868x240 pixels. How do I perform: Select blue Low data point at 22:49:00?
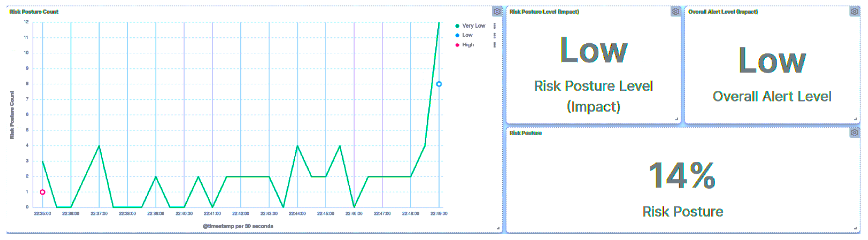[x=439, y=84]
